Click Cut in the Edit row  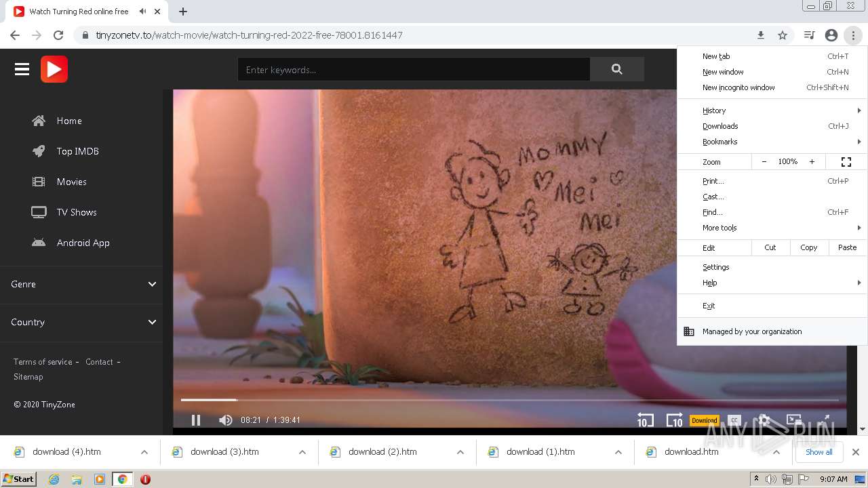click(x=770, y=247)
